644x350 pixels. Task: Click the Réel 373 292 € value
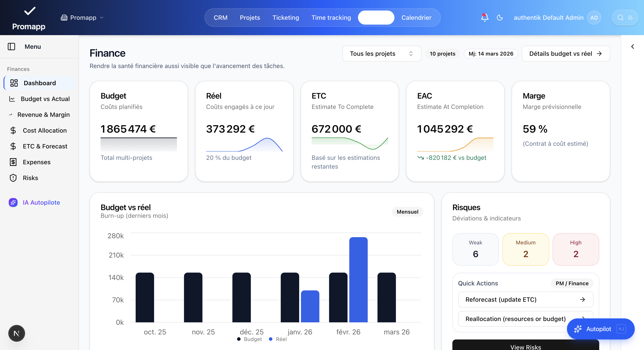pyautogui.click(x=230, y=129)
